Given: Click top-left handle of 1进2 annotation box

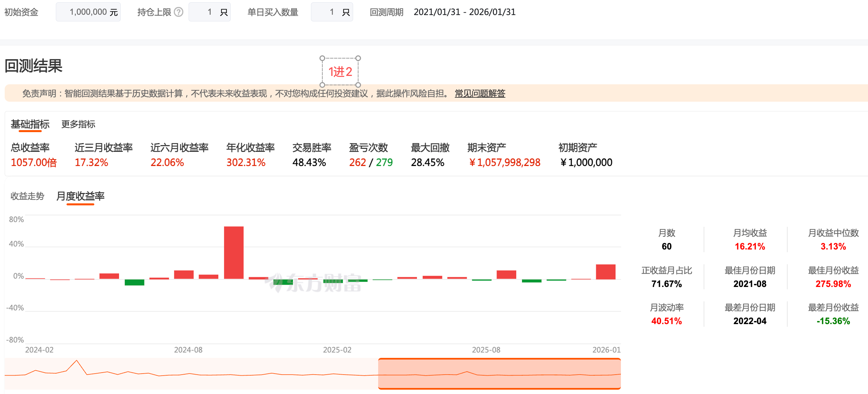Looking at the screenshot, I should pyautogui.click(x=322, y=58).
